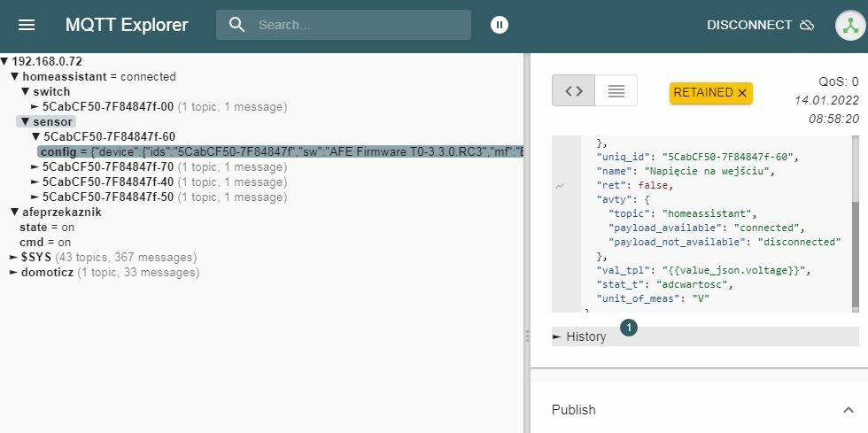This screenshot has width=868, height=433.
Task: Open history badge showing 1
Action: click(628, 327)
